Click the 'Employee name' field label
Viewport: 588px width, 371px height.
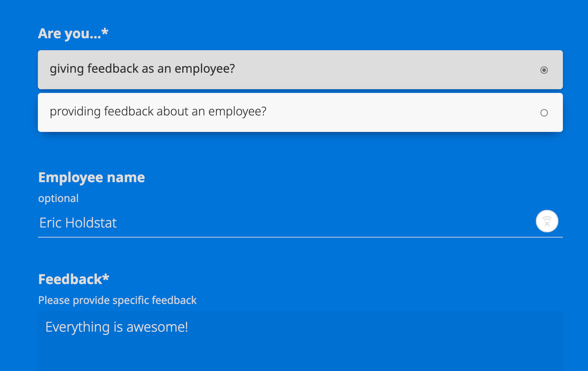(91, 178)
